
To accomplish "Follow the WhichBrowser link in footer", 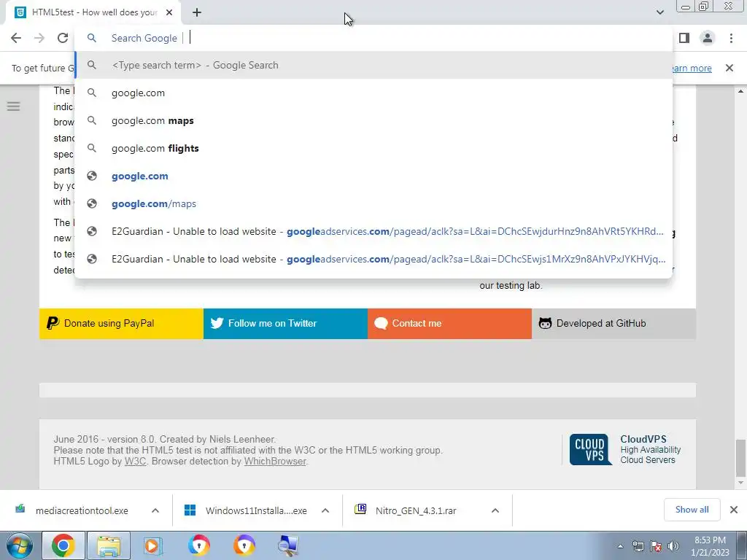I will [x=275, y=461].
